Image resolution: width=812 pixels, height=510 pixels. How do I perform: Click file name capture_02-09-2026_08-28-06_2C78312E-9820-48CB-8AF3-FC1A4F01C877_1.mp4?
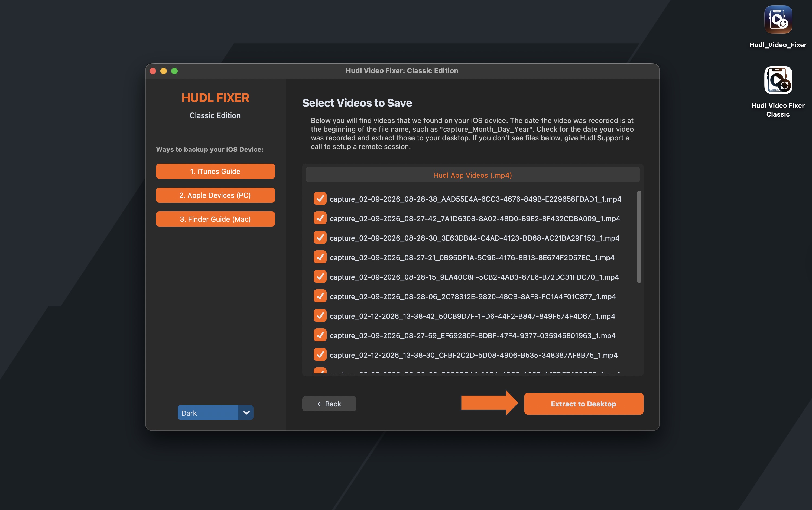coord(473,296)
